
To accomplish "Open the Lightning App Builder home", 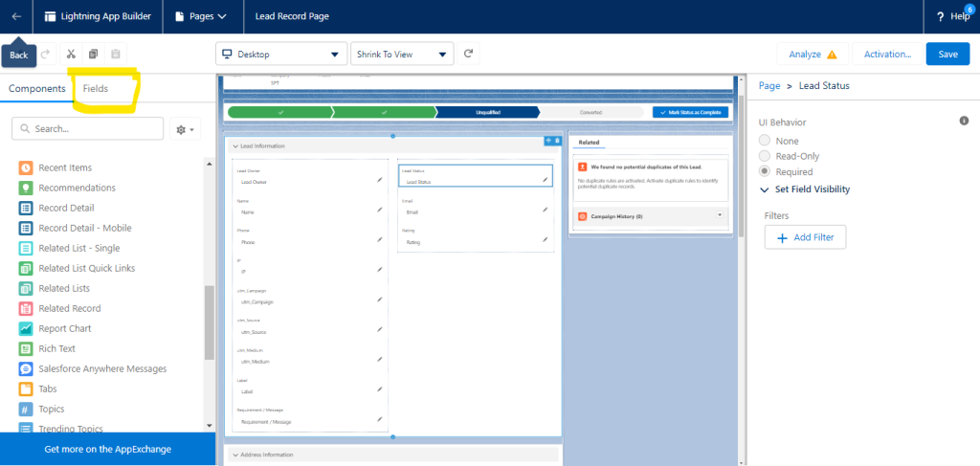I will click(99, 16).
